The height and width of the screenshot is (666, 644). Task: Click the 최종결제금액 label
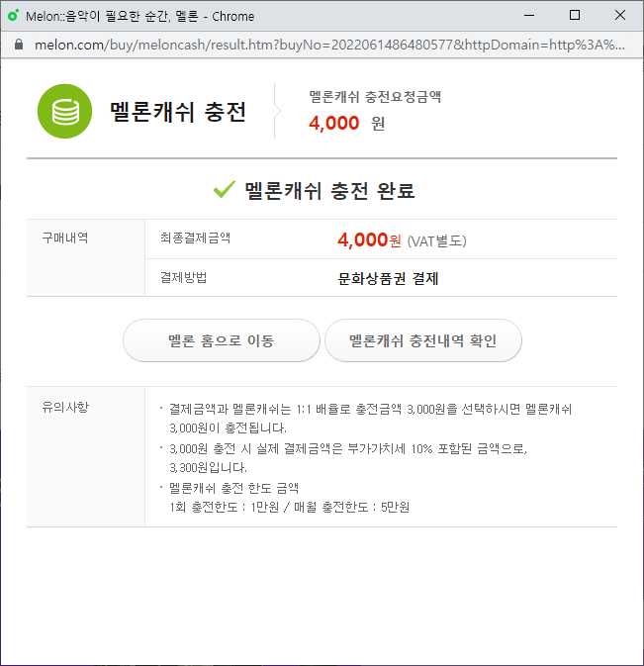coord(195,238)
